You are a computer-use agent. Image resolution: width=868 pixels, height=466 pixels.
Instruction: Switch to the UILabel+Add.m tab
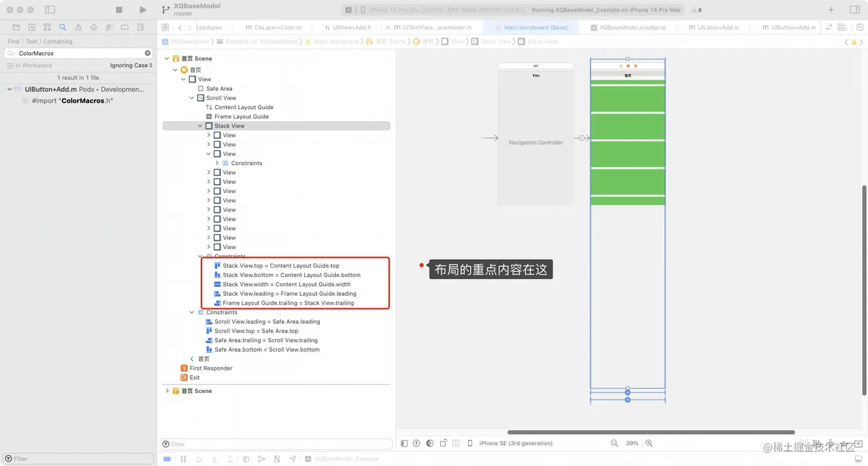(x=714, y=27)
